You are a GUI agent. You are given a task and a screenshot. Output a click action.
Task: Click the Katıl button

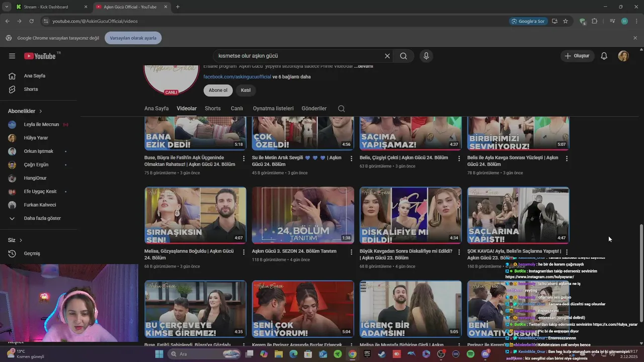point(246,90)
